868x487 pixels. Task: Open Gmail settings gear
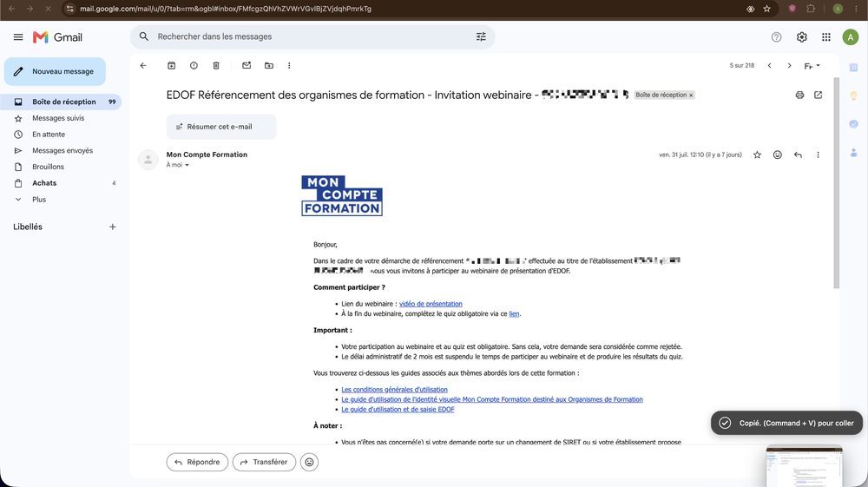[801, 37]
